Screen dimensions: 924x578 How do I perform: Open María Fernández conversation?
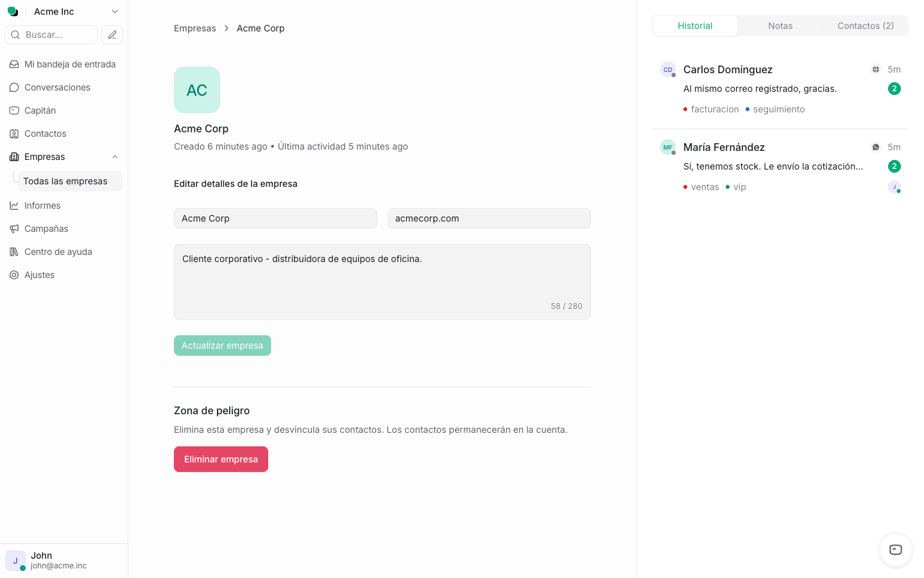point(780,167)
